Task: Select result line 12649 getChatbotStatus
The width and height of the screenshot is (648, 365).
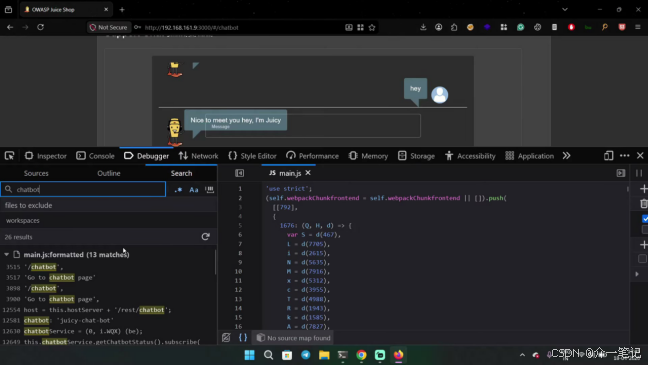Action: point(101,342)
